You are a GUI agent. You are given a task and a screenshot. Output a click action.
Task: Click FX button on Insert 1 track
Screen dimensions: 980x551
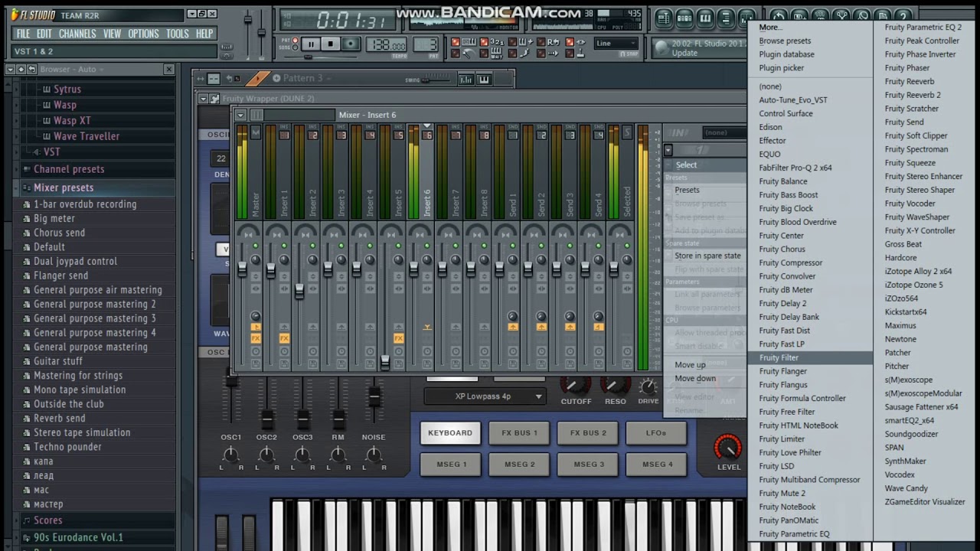(284, 338)
